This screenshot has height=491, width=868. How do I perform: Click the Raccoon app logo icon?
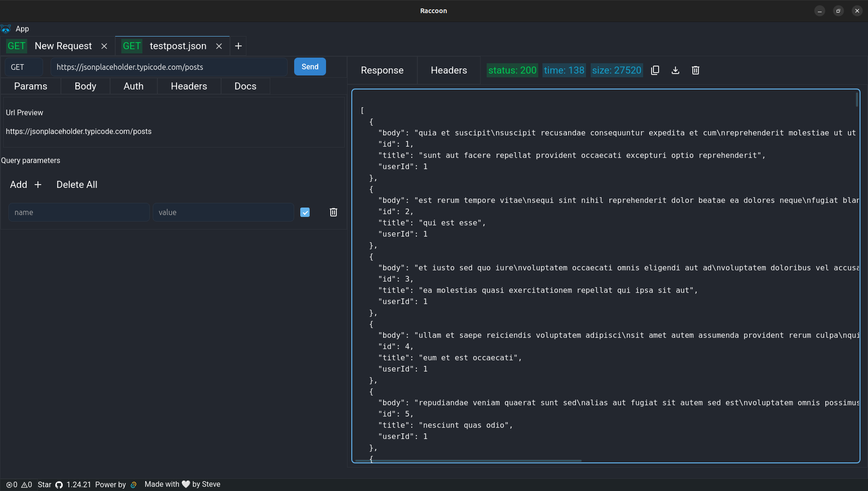point(6,29)
